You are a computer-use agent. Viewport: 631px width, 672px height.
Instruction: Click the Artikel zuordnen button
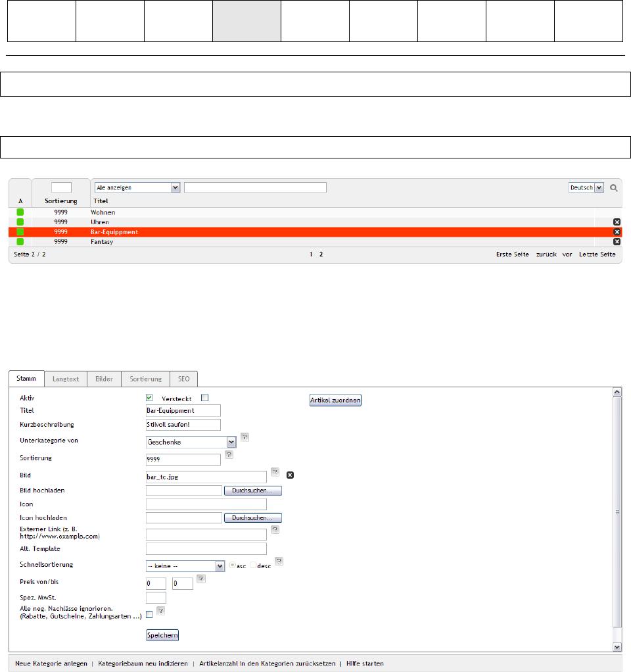(335, 400)
